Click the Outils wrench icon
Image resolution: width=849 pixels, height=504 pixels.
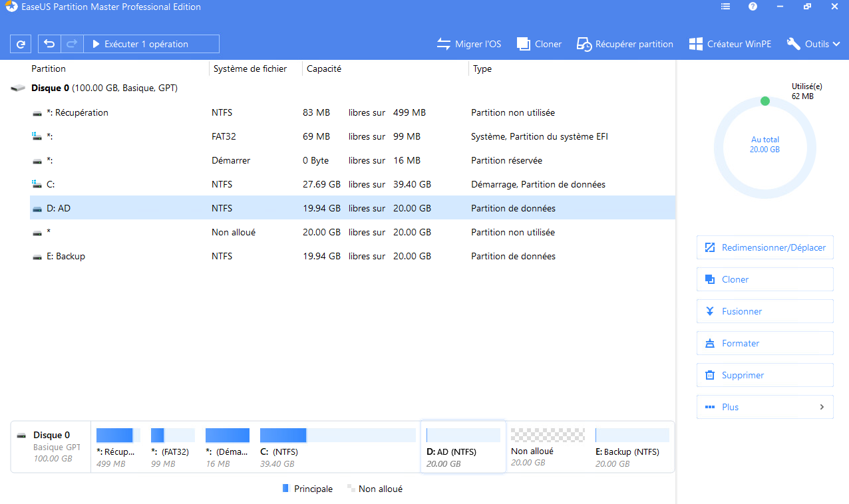pos(793,44)
